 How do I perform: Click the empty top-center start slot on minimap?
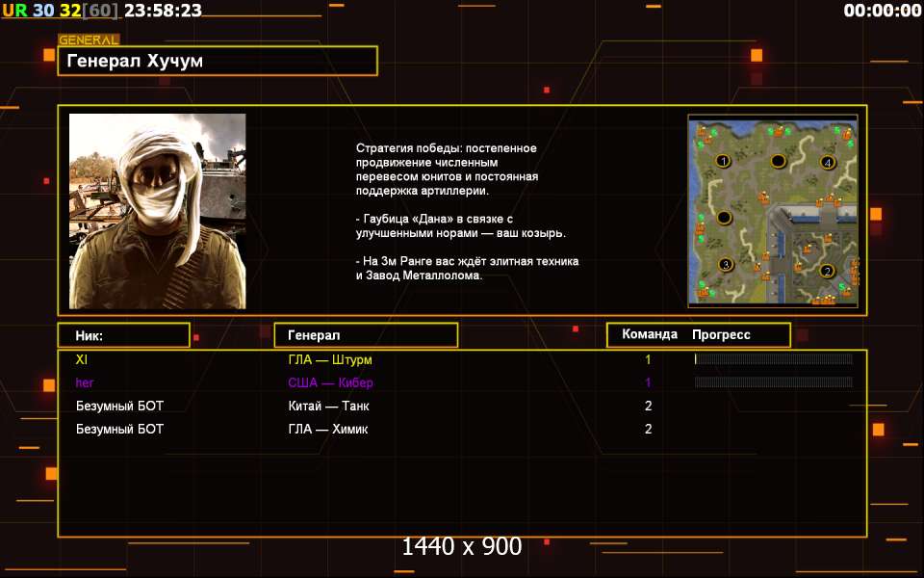click(778, 160)
